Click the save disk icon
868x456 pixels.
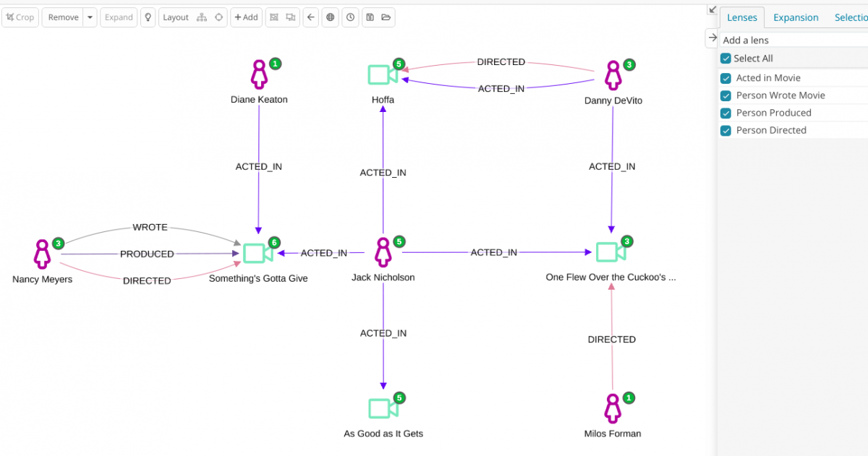pyautogui.click(x=370, y=17)
